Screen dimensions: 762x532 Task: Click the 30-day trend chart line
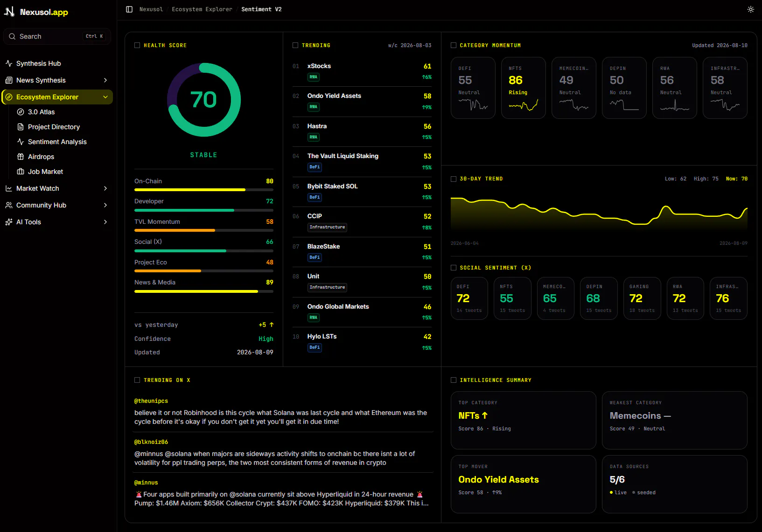point(599,212)
